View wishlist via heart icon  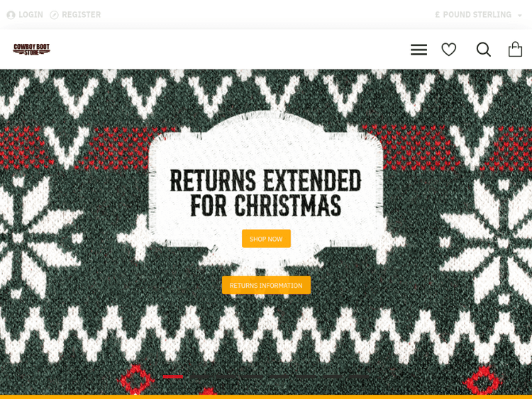[448, 50]
